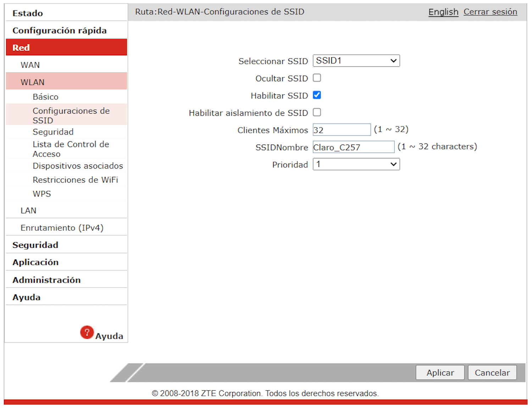Toggle Habilitar aislamiento de SSID checkbox

click(317, 113)
